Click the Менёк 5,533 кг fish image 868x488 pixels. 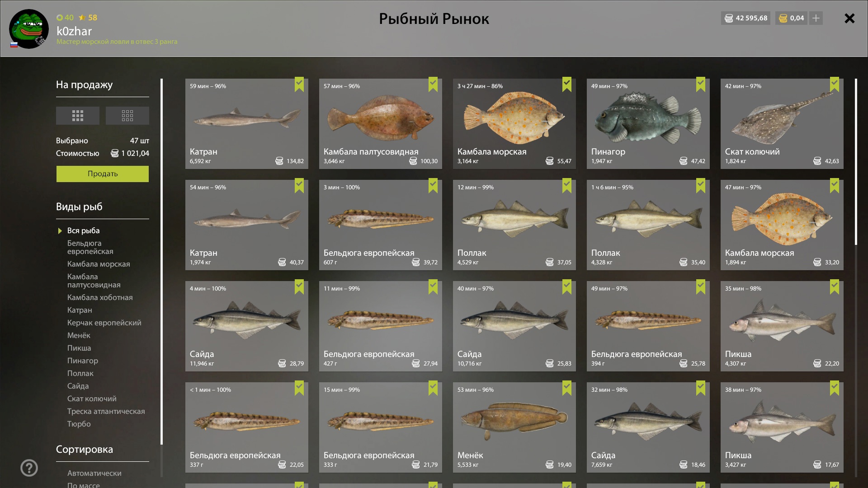tap(514, 421)
